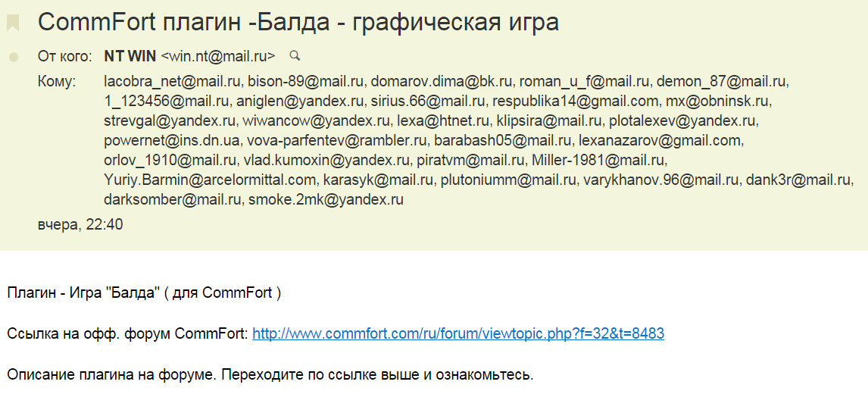
Task: Click recipient lexanazarov@gmail.com
Action: click(x=659, y=141)
